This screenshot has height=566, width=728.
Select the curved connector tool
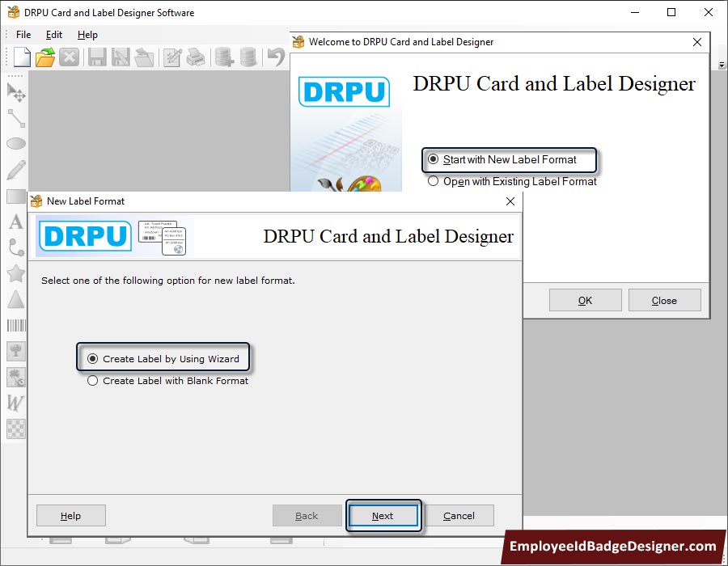click(16, 247)
